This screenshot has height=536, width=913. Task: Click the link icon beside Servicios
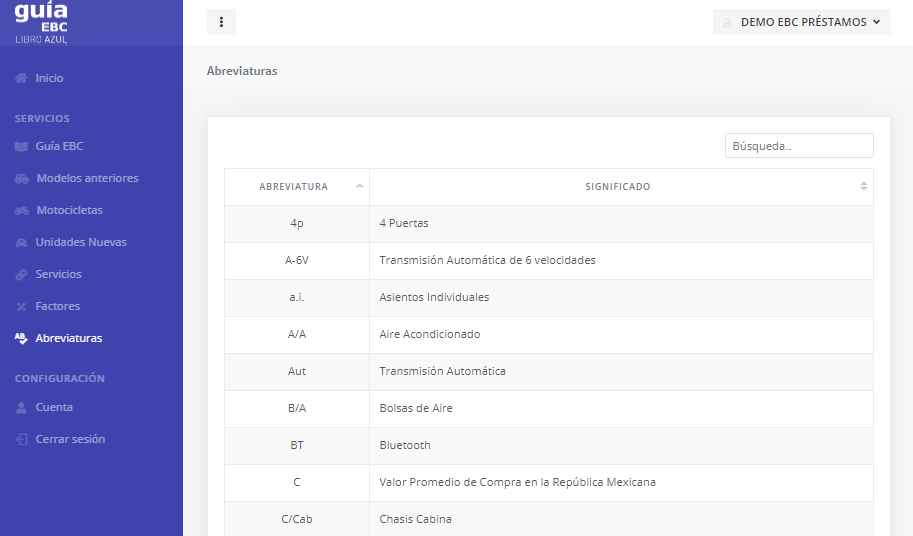(x=21, y=274)
